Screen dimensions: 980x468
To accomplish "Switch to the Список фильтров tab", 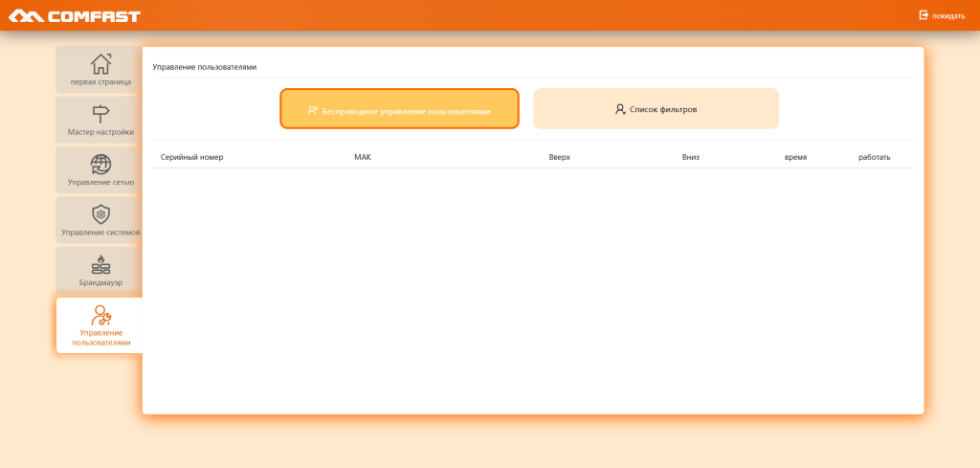I will (x=656, y=109).
